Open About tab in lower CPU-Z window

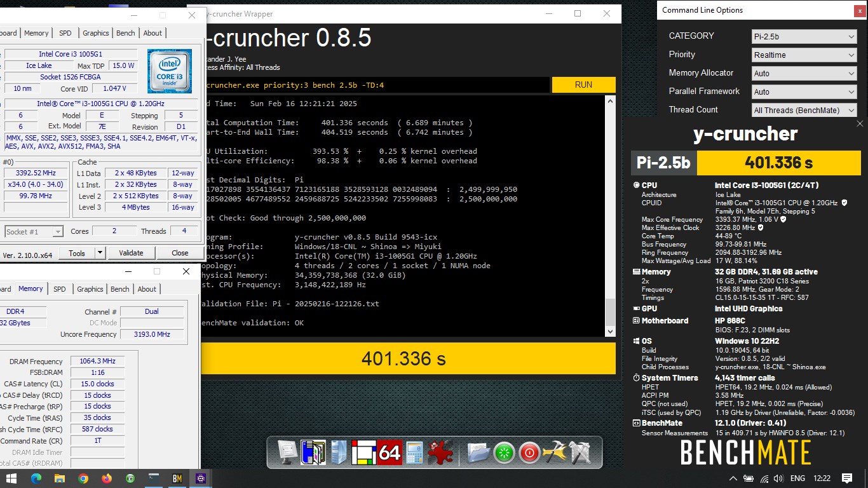coord(147,289)
